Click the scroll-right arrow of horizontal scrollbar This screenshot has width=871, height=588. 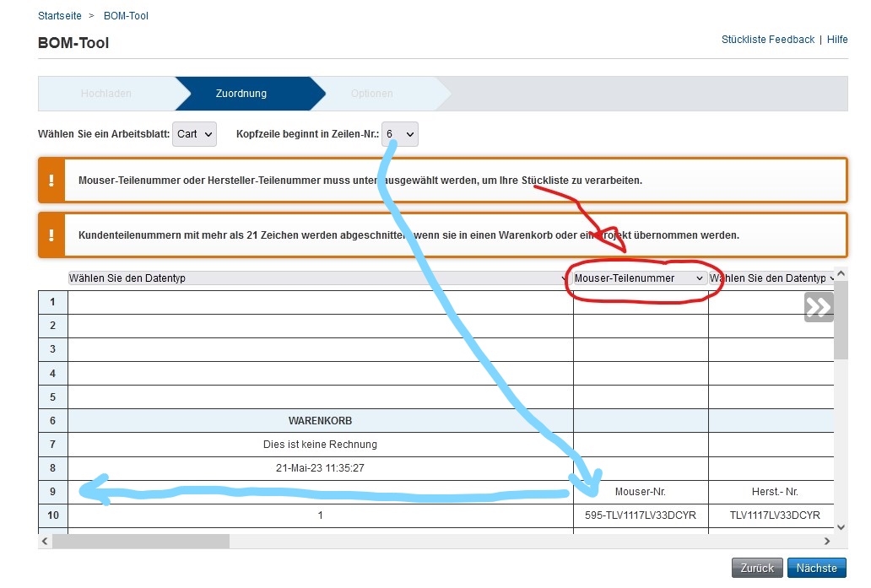point(827,541)
